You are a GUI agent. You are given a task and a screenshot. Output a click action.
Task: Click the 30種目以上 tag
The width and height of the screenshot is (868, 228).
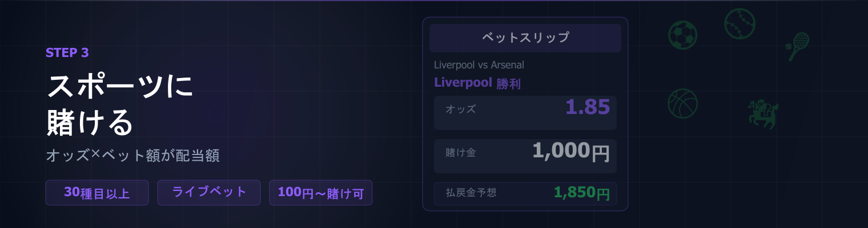97,193
